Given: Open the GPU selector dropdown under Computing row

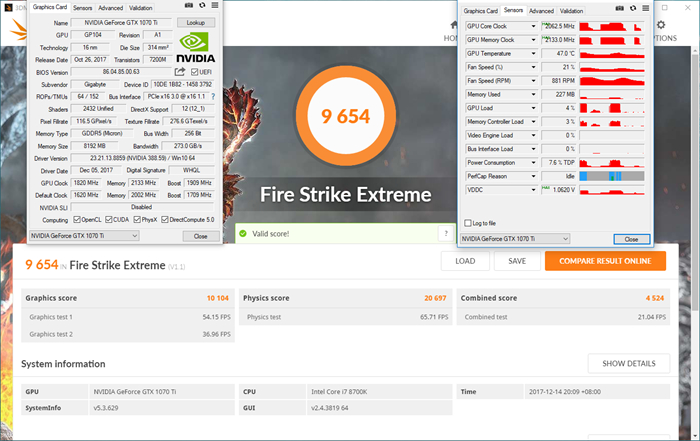Looking at the screenshot, I should click(83, 236).
